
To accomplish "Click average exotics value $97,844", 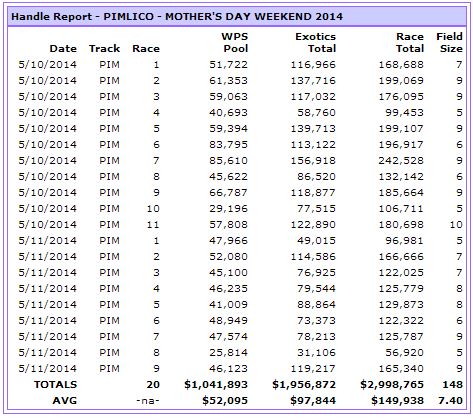I will tap(313, 400).
